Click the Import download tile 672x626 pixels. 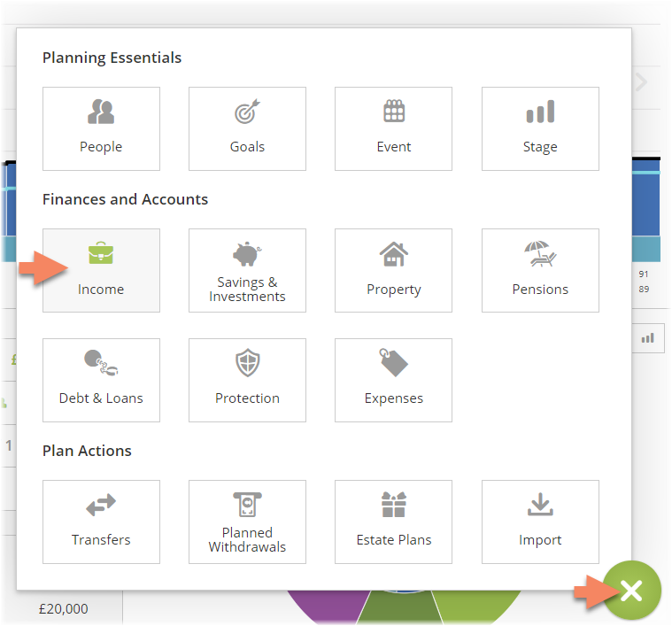(540, 522)
